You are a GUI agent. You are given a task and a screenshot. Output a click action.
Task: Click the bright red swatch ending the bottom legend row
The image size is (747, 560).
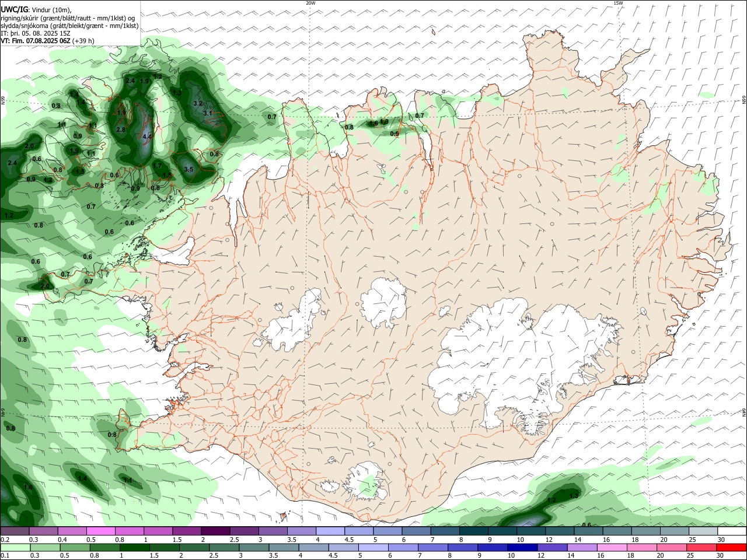[x=732, y=548]
